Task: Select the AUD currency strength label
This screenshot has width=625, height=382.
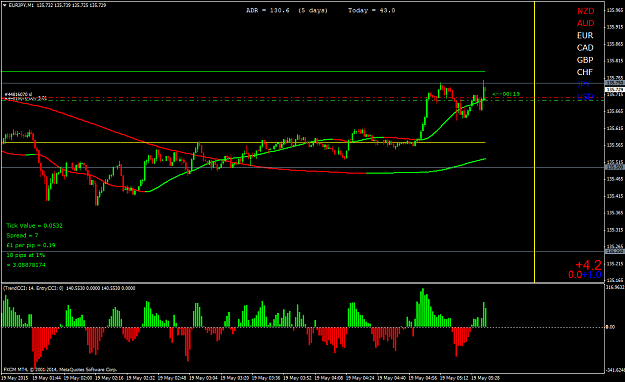Action: click(x=586, y=23)
